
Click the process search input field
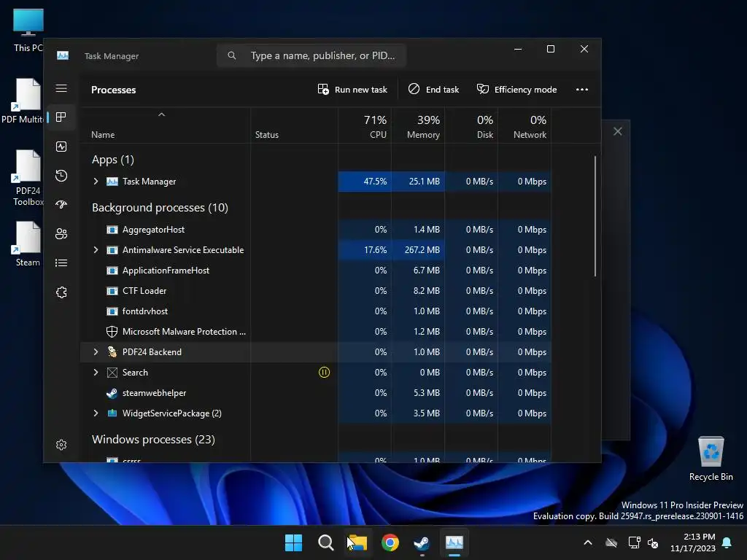[311, 55]
